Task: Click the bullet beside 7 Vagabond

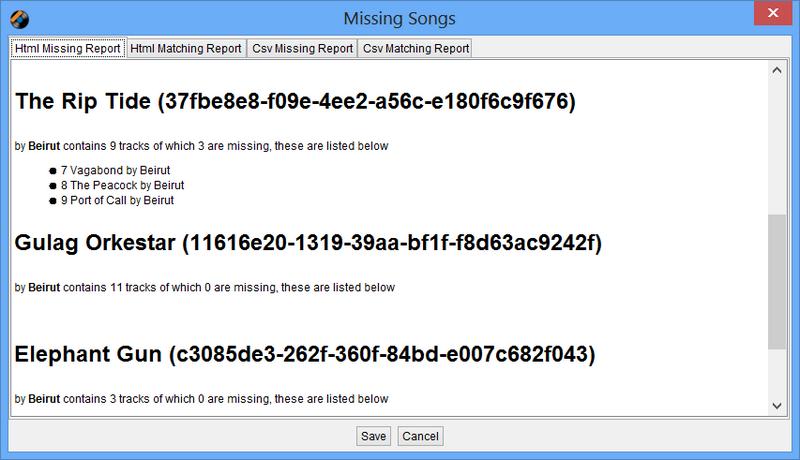Action: pos(53,171)
